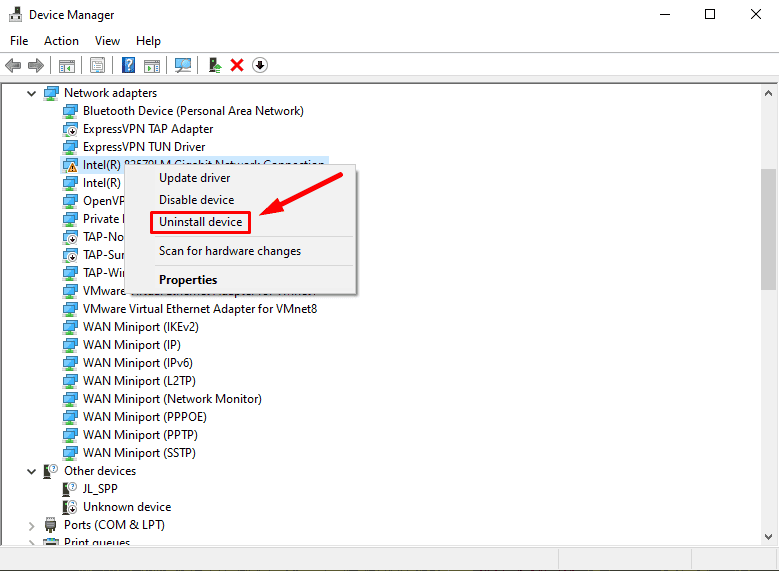Select WAN Miniport (IKEv2)
Screen dimensions: 779x571
click(141, 327)
